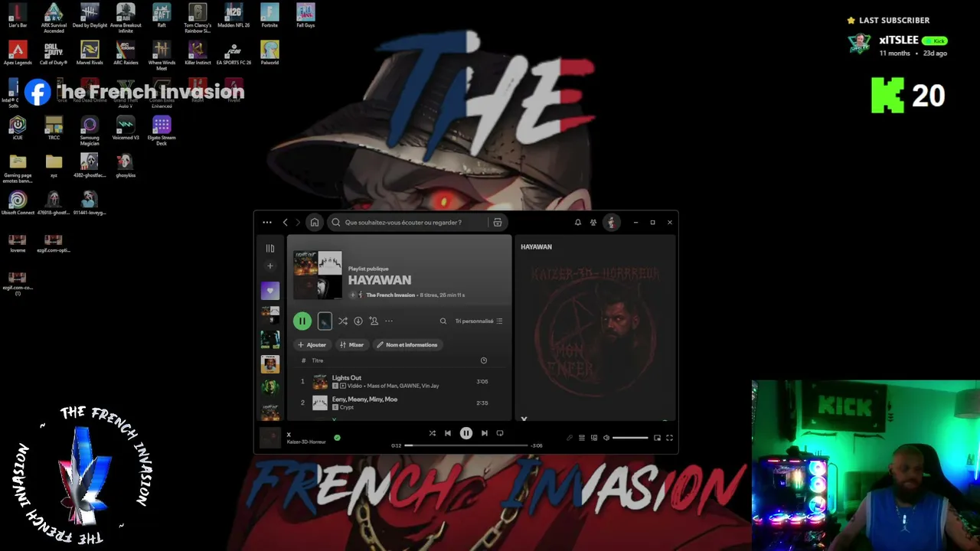This screenshot has width=980, height=551.
Task: Collapse the Your Library sidebar icon
Action: pyautogui.click(x=269, y=249)
